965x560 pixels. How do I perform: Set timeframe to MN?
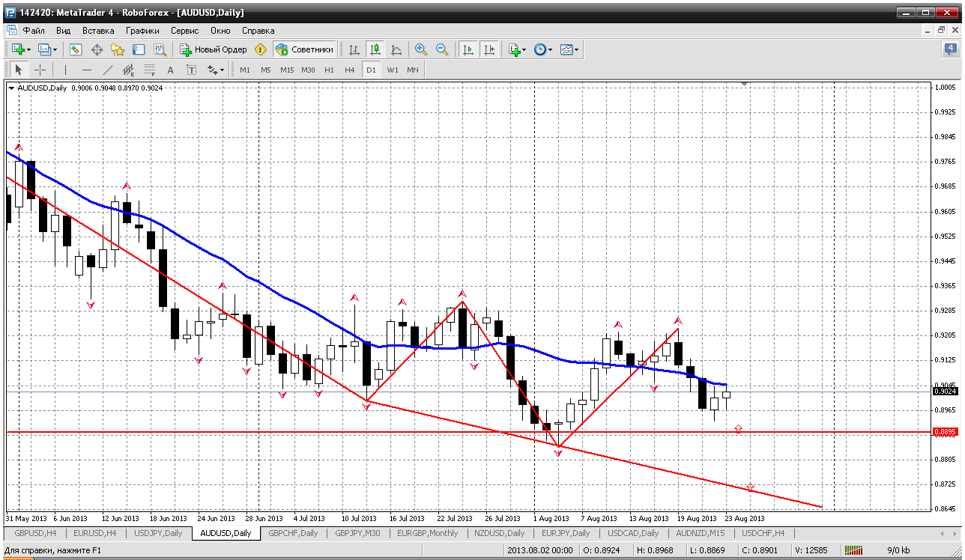pyautogui.click(x=413, y=70)
